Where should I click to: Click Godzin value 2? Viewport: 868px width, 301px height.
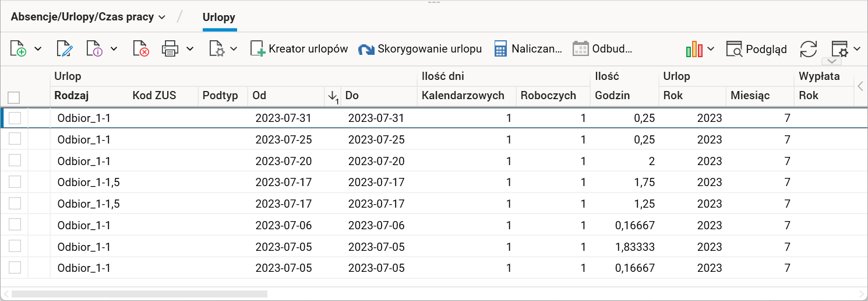click(x=651, y=162)
